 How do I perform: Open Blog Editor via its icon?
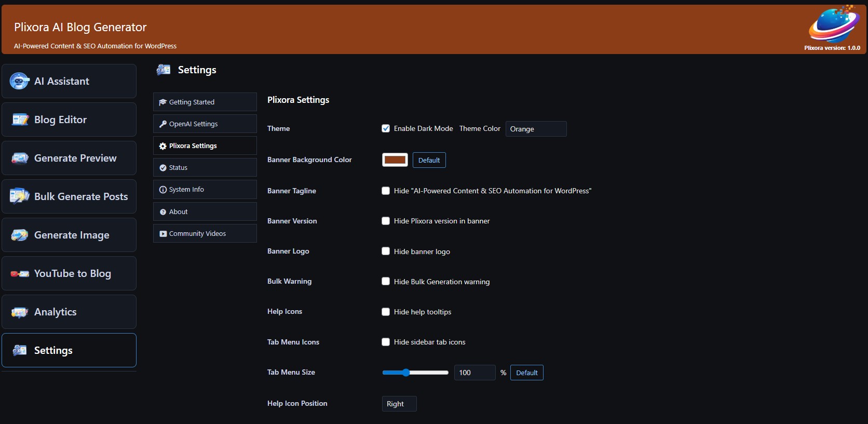click(x=20, y=120)
